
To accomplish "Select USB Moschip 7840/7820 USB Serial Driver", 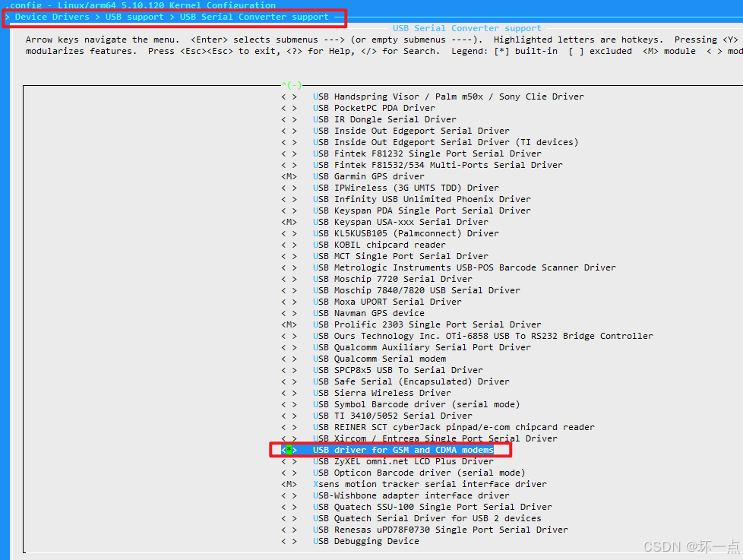I will pyautogui.click(x=416, y=290).
